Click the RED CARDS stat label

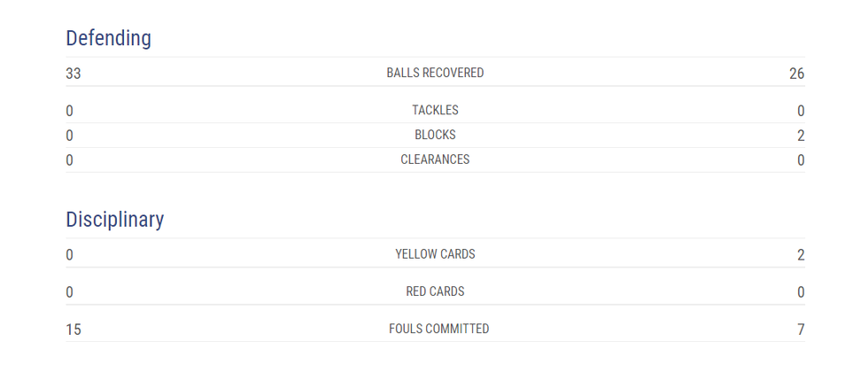coord(435,291)
